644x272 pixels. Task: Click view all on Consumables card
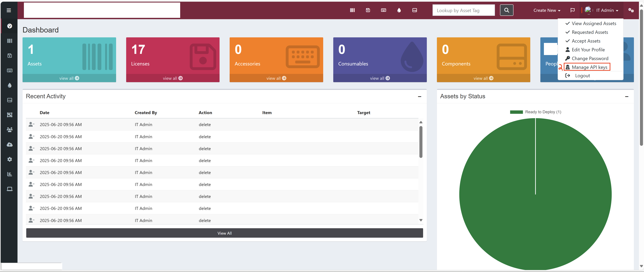(x=380, y=78)
